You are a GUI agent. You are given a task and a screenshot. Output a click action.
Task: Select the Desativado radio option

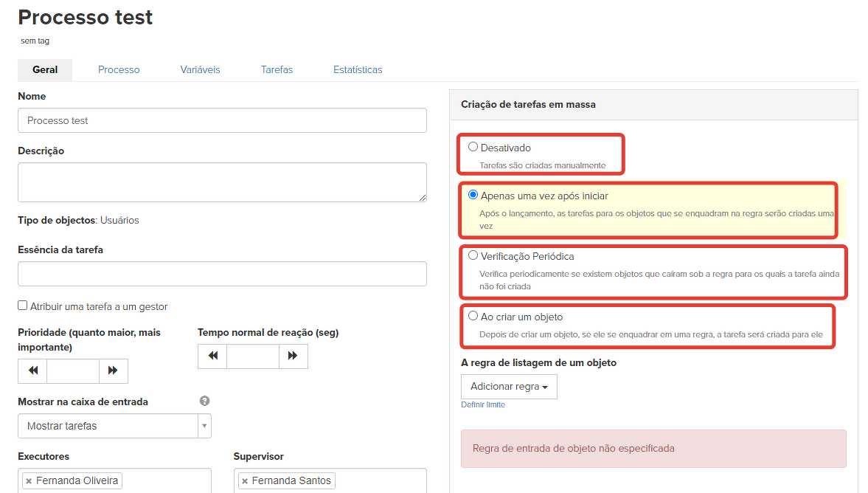(x=473, y=147)
